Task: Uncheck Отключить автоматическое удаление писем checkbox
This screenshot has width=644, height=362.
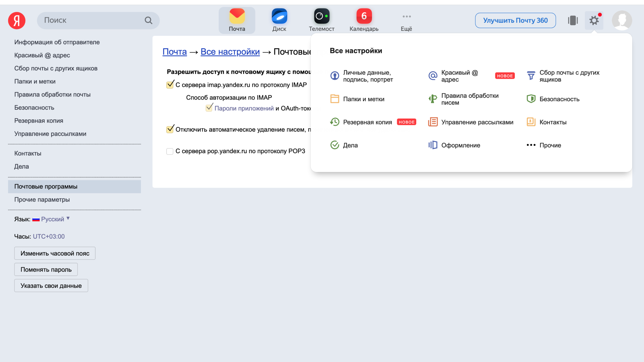Action: (170, 129)
